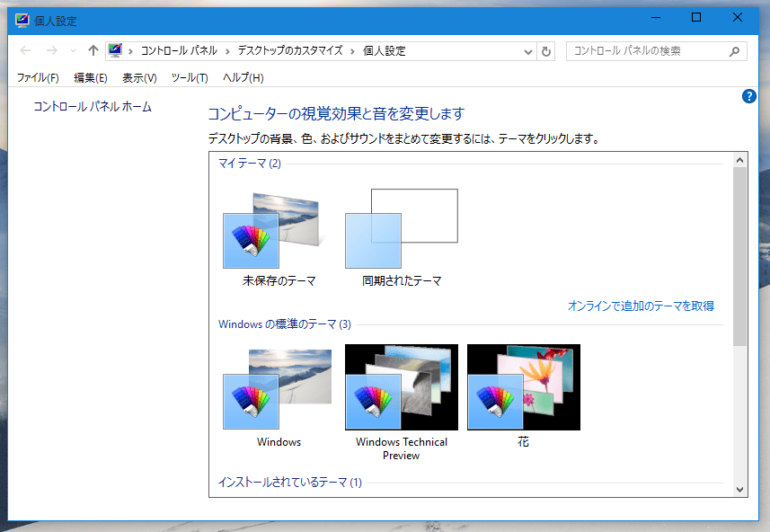770x532 pixels.
Task: Open the 編集(E) menu
Action: 91,77
